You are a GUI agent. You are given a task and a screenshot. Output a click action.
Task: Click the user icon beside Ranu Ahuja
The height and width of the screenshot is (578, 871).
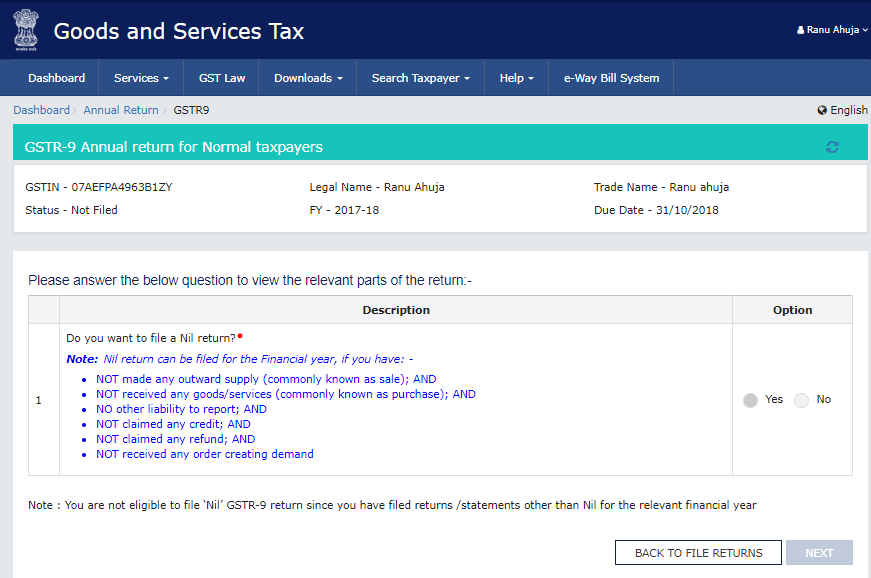[x=800, y=30]
